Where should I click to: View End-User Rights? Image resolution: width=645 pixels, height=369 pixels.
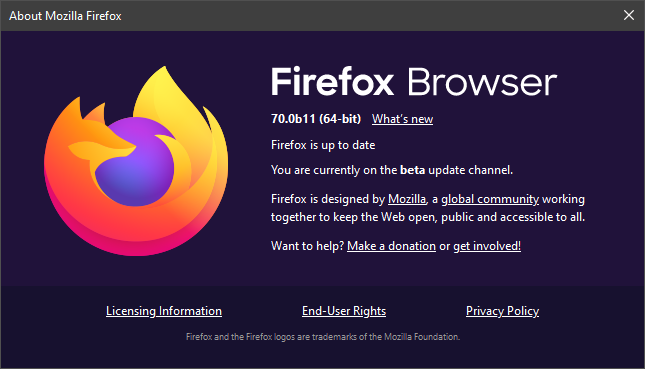coord(344,311)
